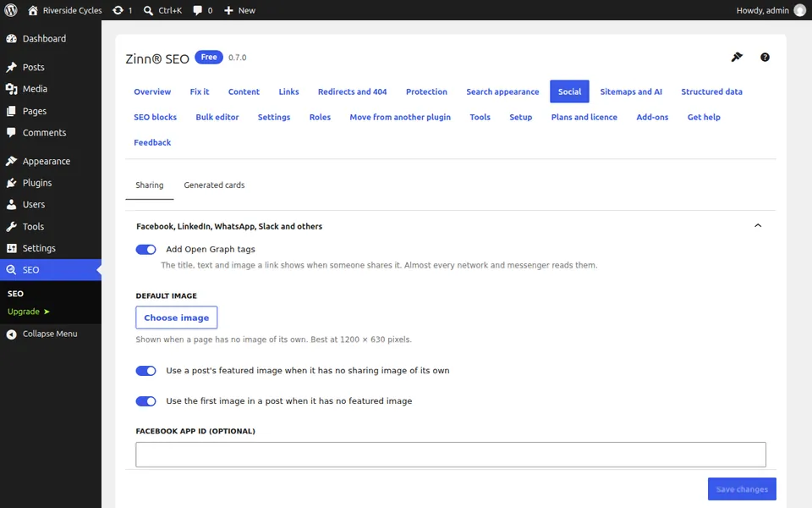Click the Free plan badge
The width and height of the screenshot is (812, 508).
209,57
